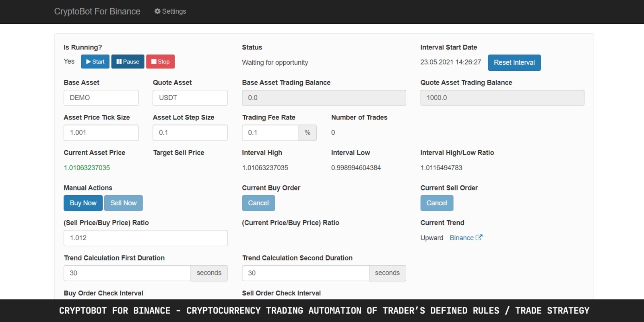
Task: Cancel the current sell order
Action: [x=437, y=203]
